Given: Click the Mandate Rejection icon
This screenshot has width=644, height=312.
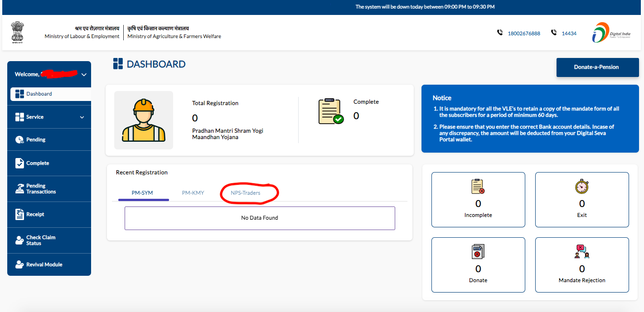Looking at the screenshot, I should [x=582, y=252].
